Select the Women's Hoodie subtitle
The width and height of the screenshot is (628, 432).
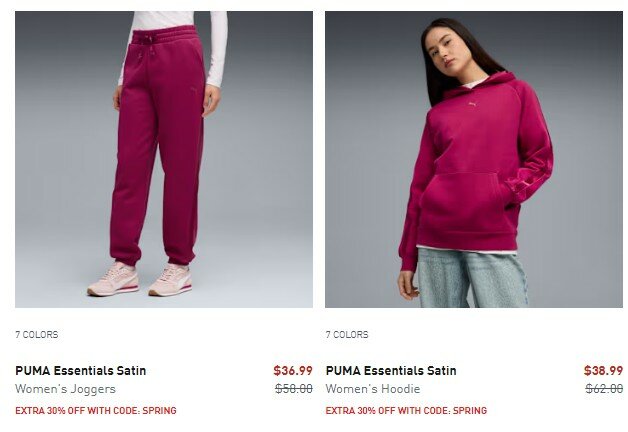pos(373,389)
